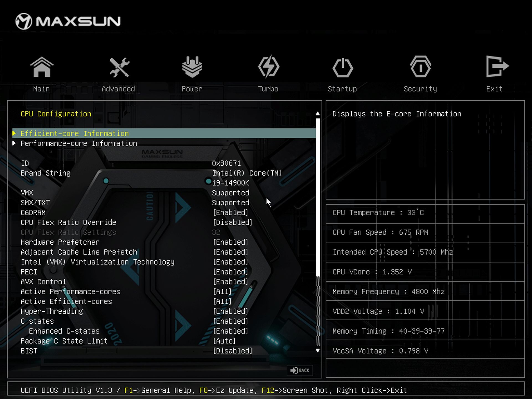Toggle C states Enabled value
The image size is (532, 399).
click(x=231, y=321)
